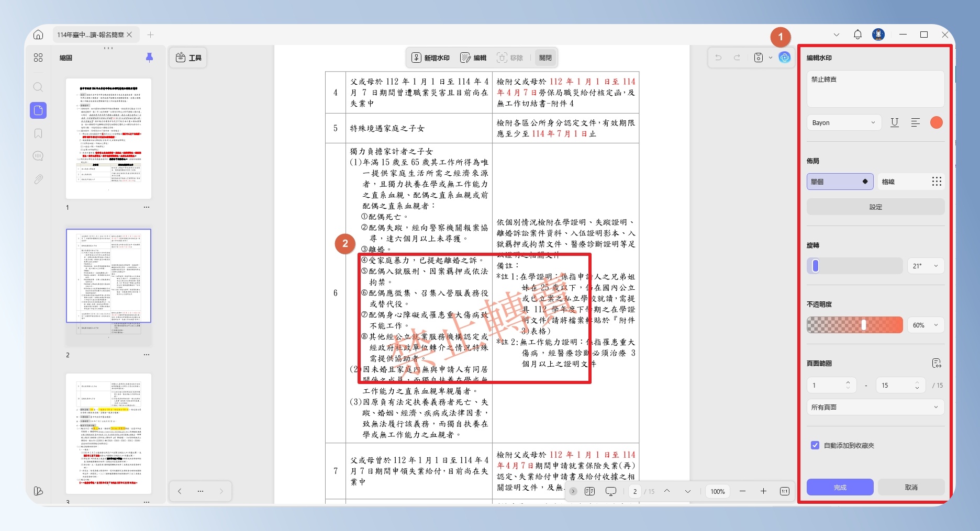
Task: Open the comments sidebar icon
Action: [x=38, y=156]
